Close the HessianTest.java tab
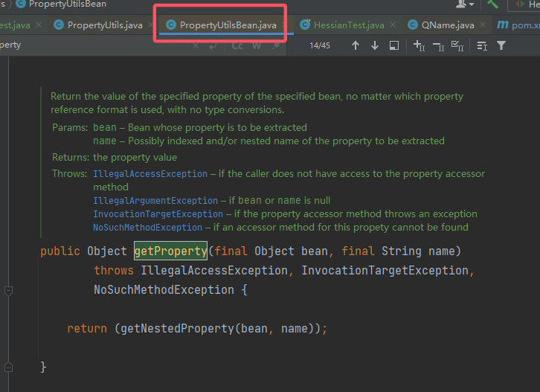Screen dimensions: 540x392 (x=393, y=25)
